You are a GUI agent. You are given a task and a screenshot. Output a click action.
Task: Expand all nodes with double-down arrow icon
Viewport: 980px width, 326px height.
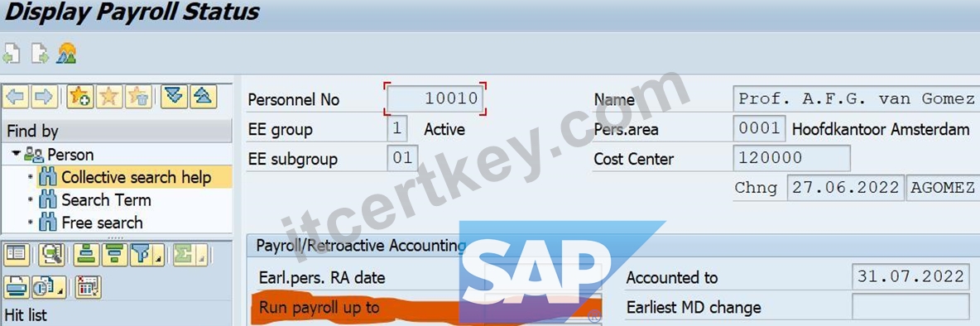point(175,97)
